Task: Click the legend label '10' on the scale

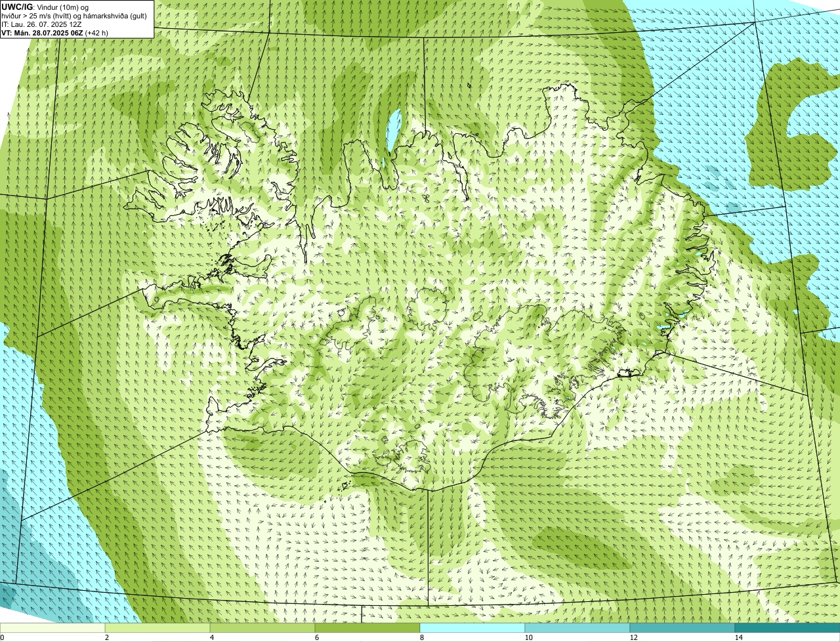Action: pos(528,637)
